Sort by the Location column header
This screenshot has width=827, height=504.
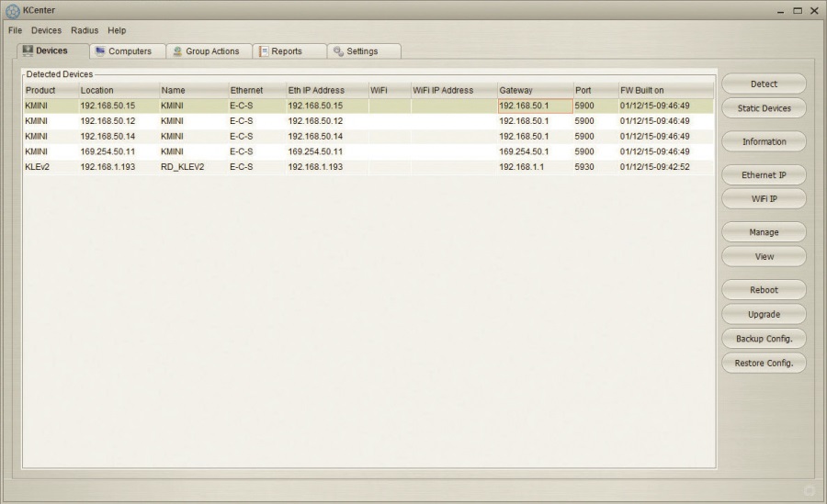point(119,90)
